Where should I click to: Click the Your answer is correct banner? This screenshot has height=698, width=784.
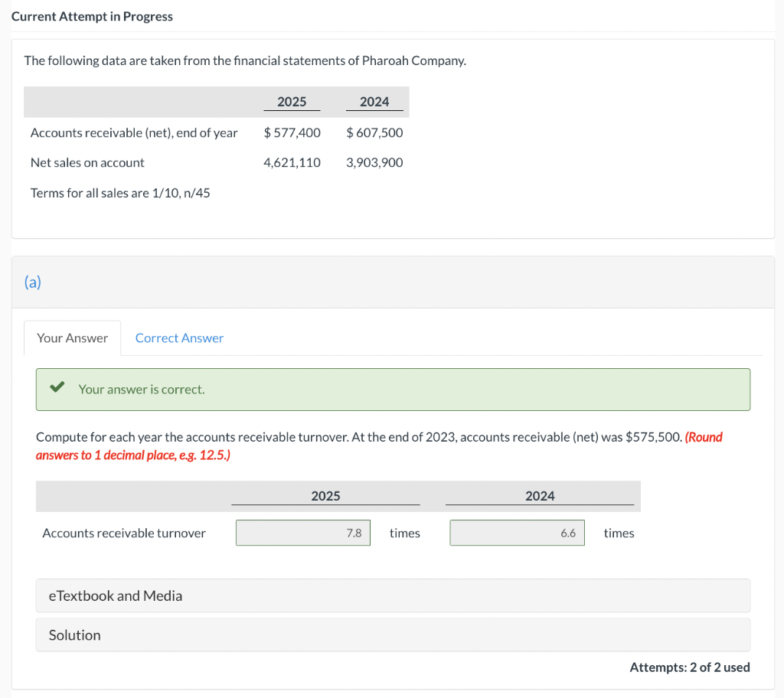point(393,389)
